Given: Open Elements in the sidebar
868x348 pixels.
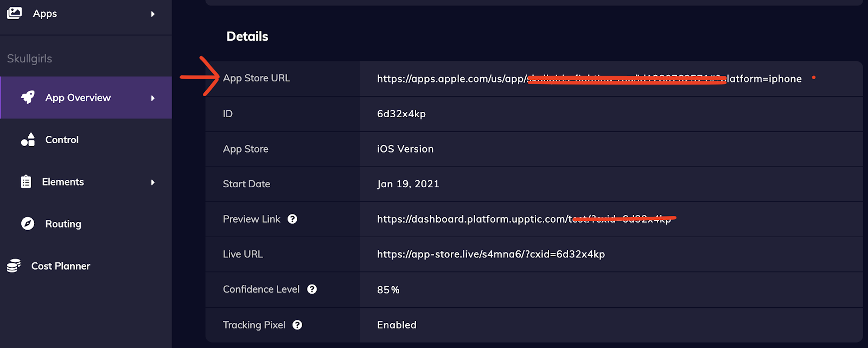Looking at the screenshot, I should (x=86, y=182).
